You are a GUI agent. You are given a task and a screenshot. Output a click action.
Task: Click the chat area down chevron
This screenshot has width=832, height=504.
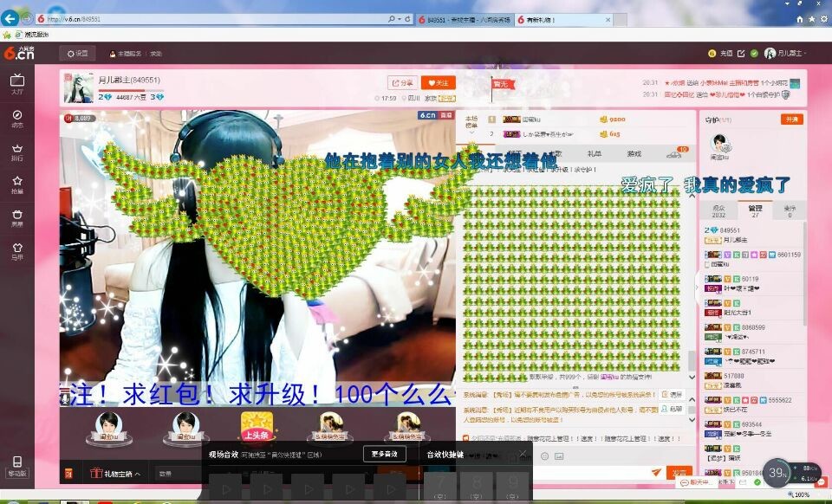[x=692, y=378]
